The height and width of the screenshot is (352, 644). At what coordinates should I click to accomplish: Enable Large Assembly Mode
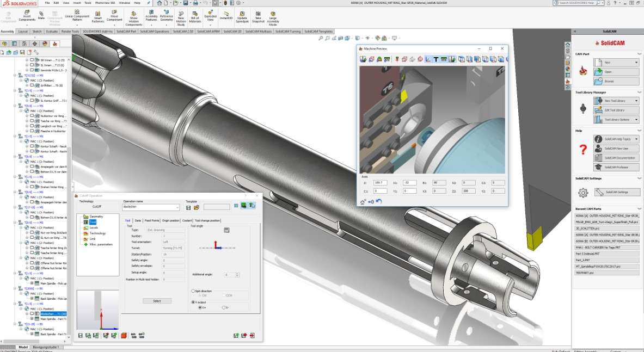click(273, 18)
